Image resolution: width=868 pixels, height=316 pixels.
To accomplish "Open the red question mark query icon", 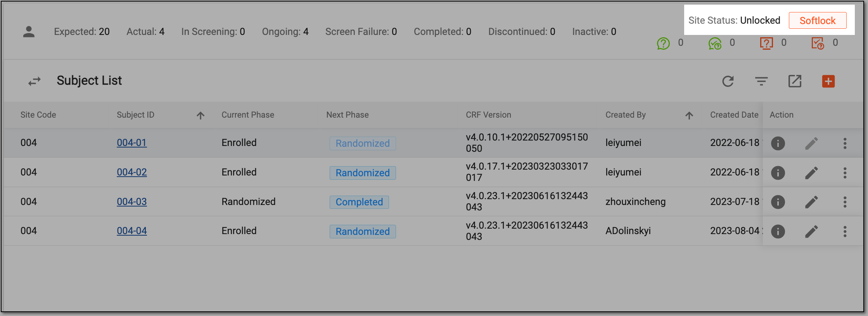I will pos(766,43).
